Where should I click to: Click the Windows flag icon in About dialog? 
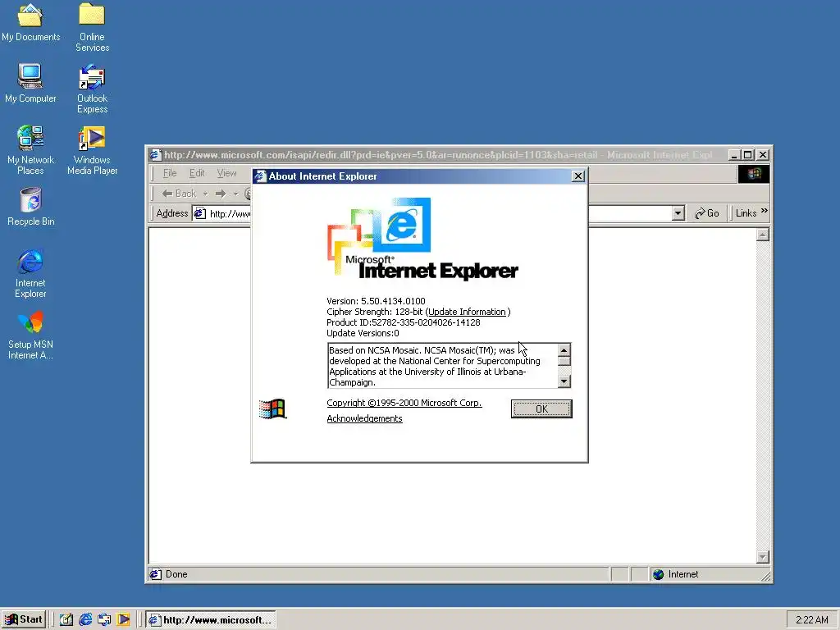coord(272,409)
